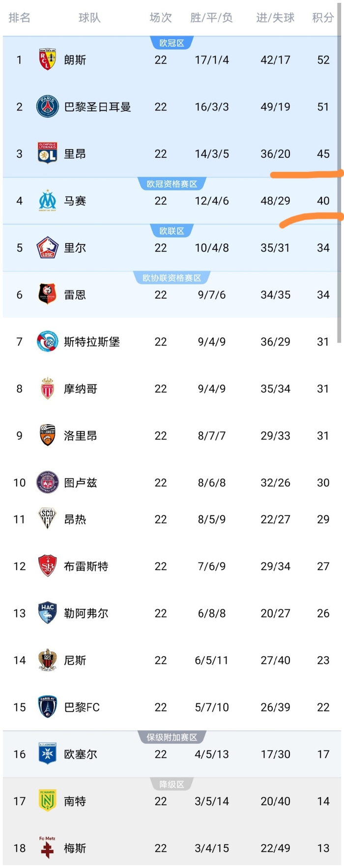Click the Paris Saint-Germain club logo

tap(47, 107)
